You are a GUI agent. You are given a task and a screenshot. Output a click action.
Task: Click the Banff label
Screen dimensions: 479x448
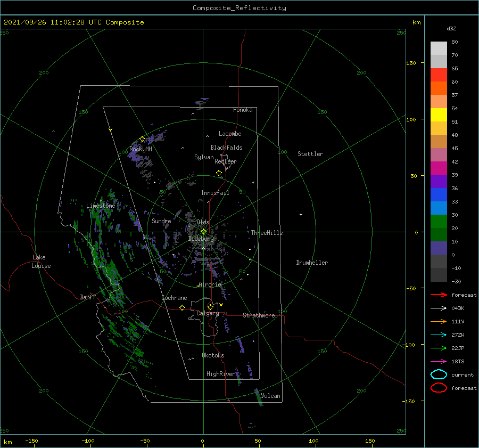[x=88, y=297]
